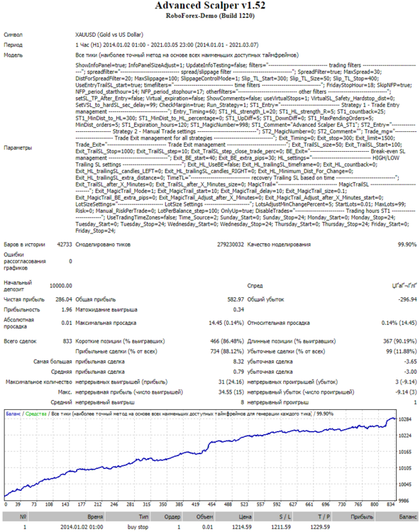Select the '0.14% (14.45)' relative drawdown value
The image size is (420, 532).
[399, 323]
